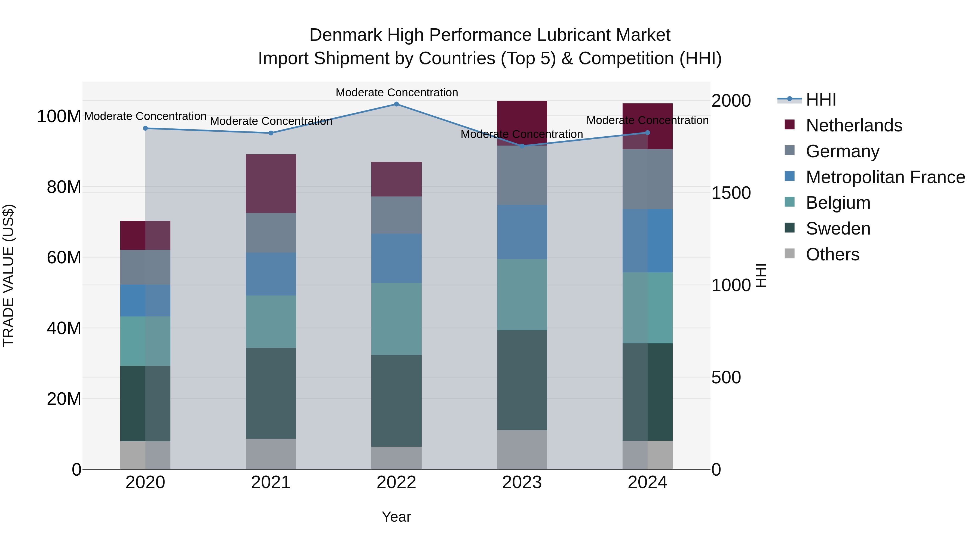Click the 2024 x-axis year label

pos(648,482)
